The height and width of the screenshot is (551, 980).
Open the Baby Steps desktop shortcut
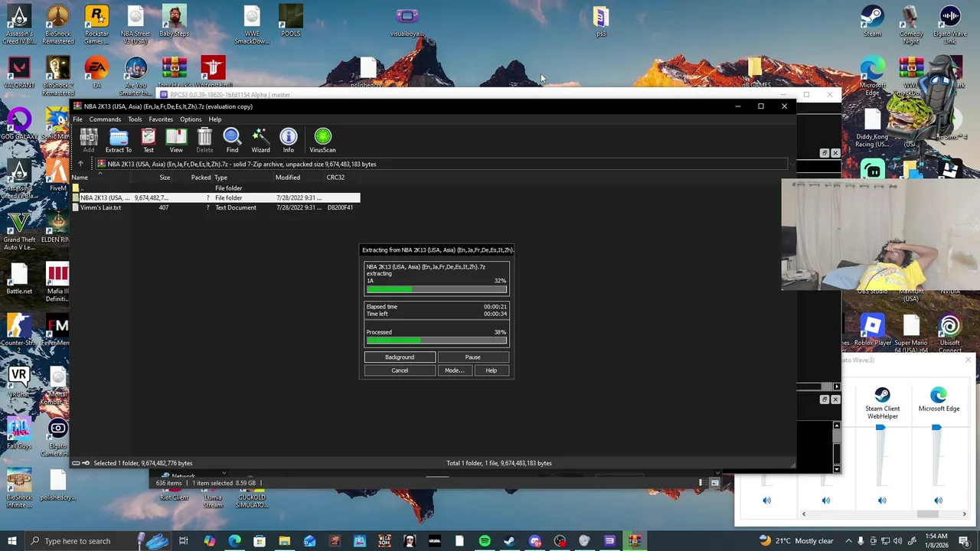[174, 21]
